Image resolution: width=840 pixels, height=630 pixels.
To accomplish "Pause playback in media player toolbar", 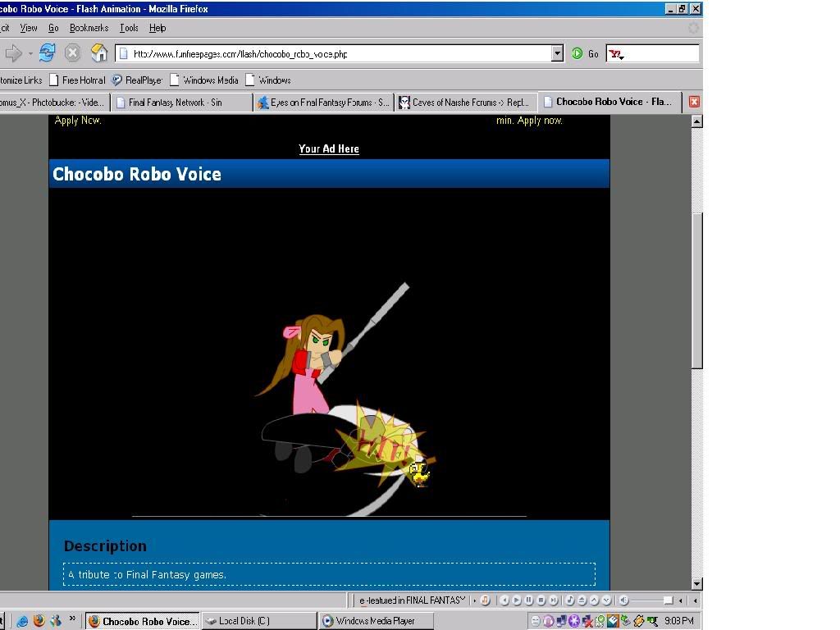I will point(529,600).
